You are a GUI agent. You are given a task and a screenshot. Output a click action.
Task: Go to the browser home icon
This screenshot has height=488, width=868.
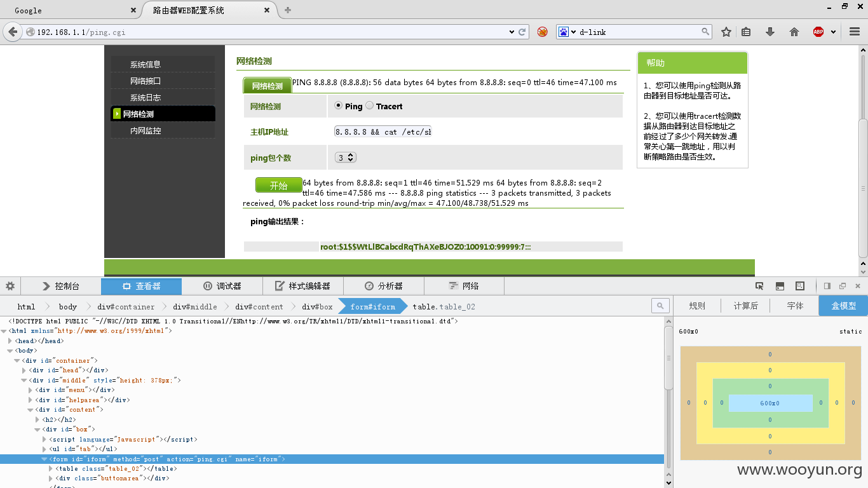point(794,32)
